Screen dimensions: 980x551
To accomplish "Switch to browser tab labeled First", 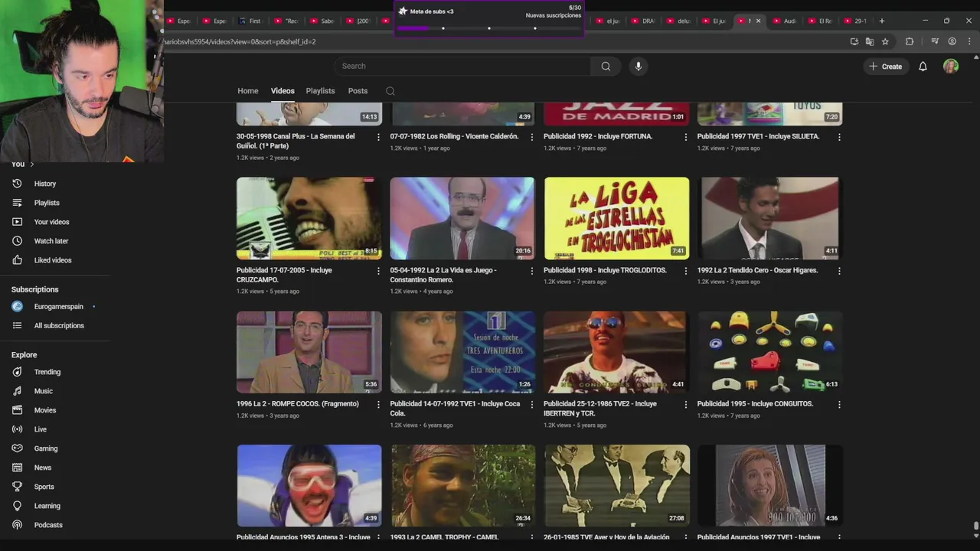I will [x=250, y=21].
